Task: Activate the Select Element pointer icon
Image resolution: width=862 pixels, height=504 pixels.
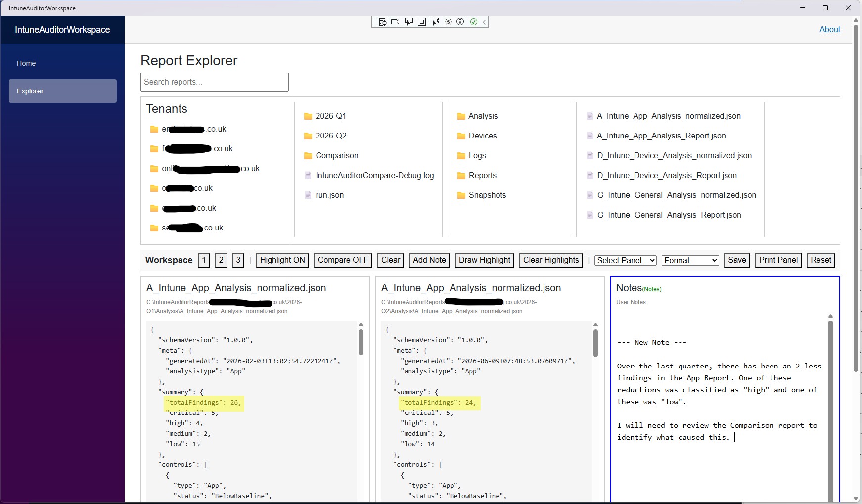Action: coord(408,22)
